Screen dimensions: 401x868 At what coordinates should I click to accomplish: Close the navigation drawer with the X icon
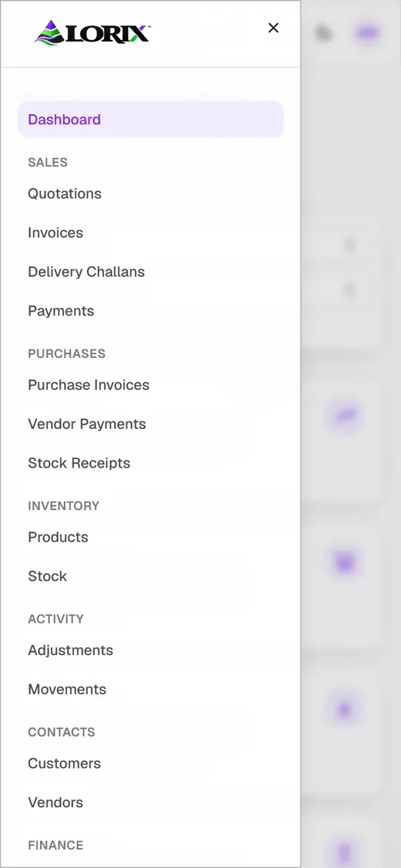(273, 28)
